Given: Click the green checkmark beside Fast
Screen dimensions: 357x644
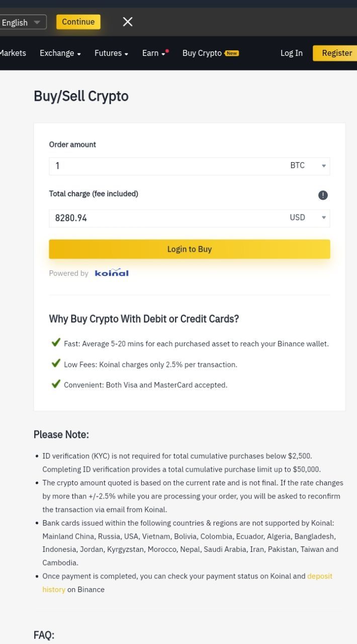Looking at the screenshot, I should [56, 343].
